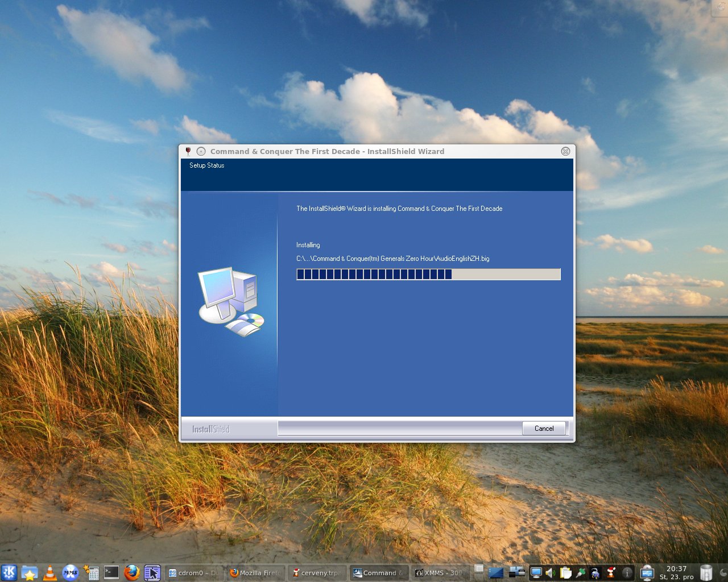The height and width of the screenshot is (582, 728).
Task: Select the Command & Conquer taskbar entry
Action: pyautogui.click(x=378, y=573)
